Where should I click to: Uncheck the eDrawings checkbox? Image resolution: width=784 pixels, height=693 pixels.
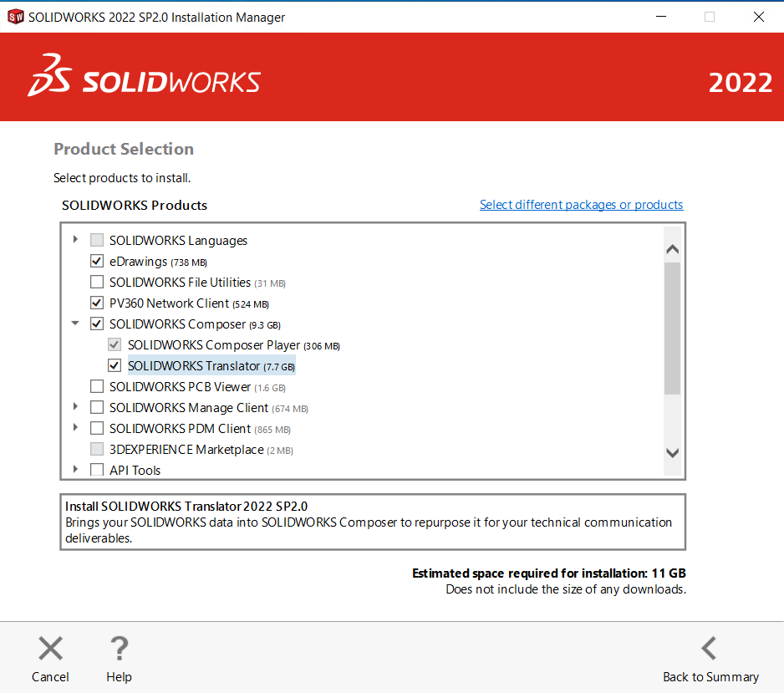(97, 262)
